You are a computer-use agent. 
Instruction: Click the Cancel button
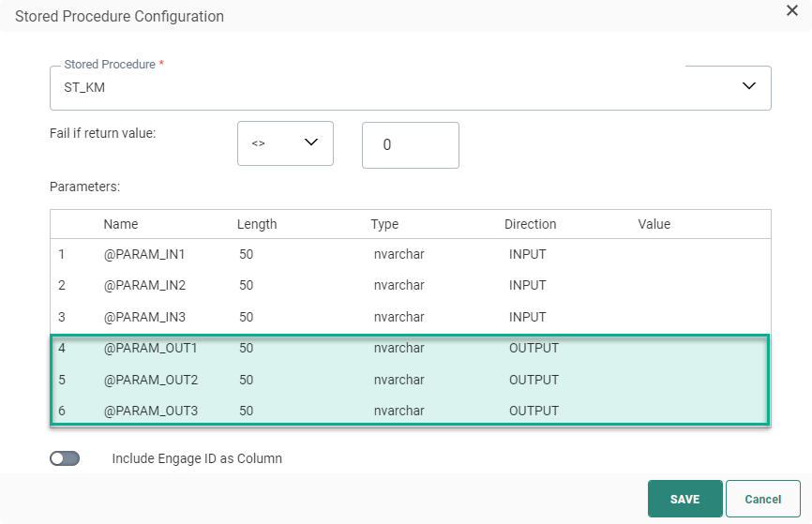pyautogui.click(x=762, y=499)
